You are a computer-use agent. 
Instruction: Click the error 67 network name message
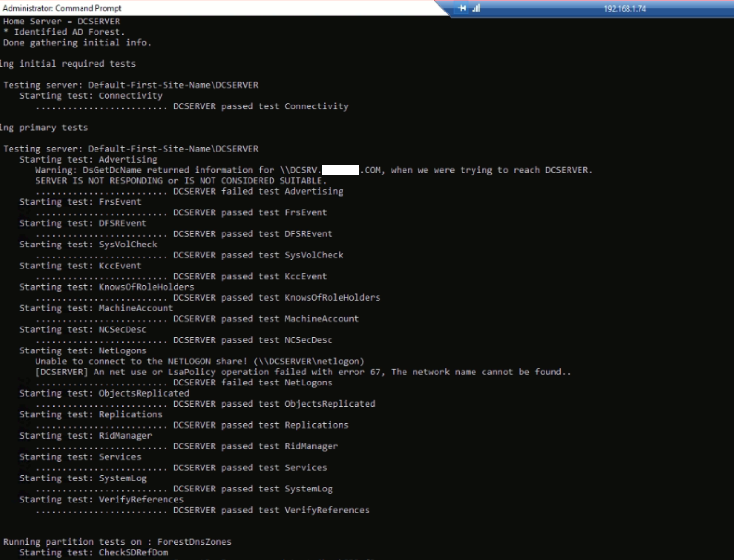[x=303, y=372]
